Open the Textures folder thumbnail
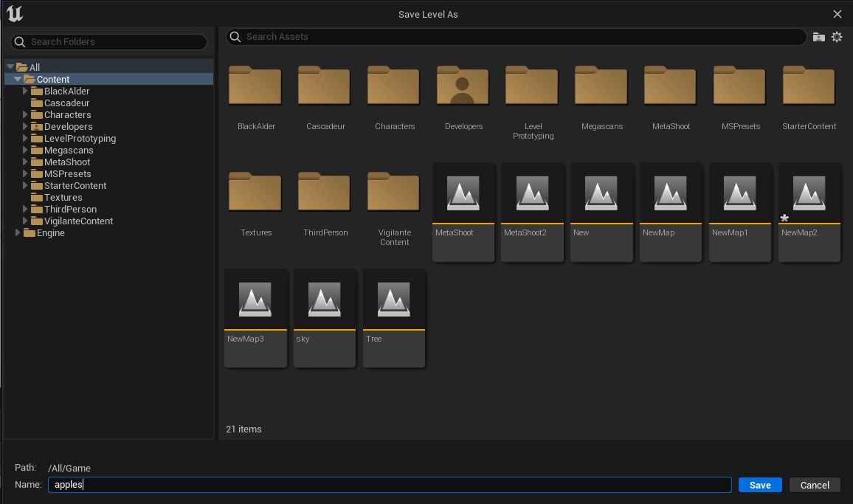 pyautogui.click(x=255, y=192)
